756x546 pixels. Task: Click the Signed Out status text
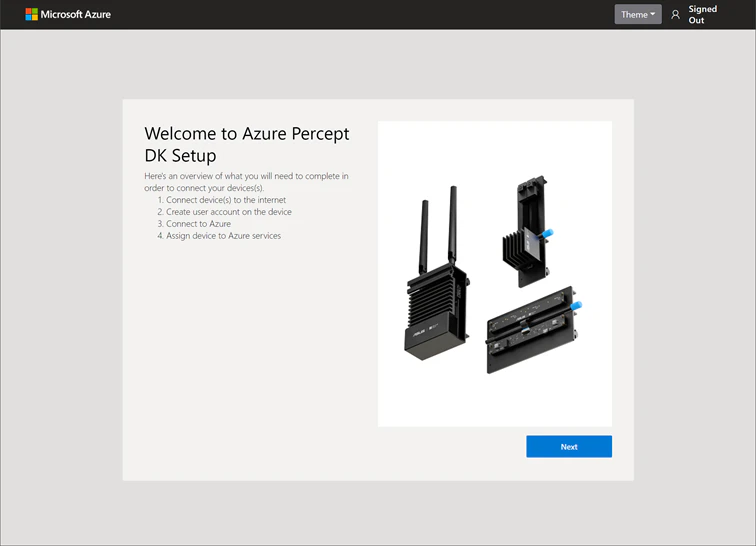click(x=702, y=14)
